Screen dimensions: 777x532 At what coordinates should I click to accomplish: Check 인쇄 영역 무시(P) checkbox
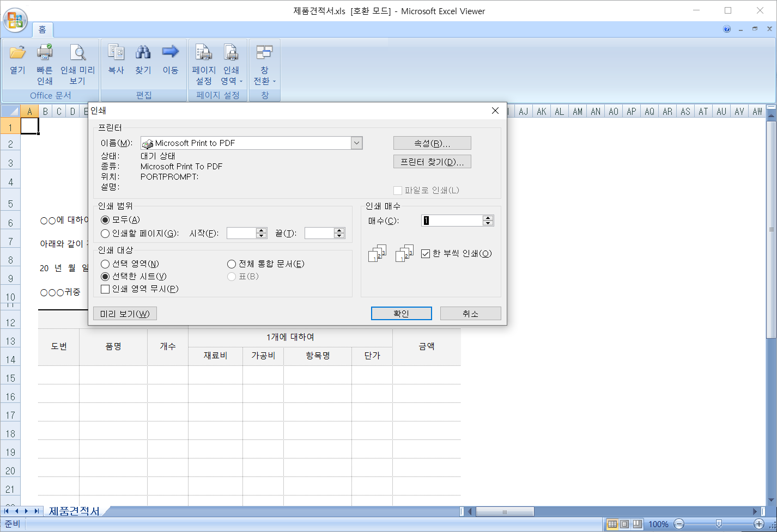tap(106, 289)
